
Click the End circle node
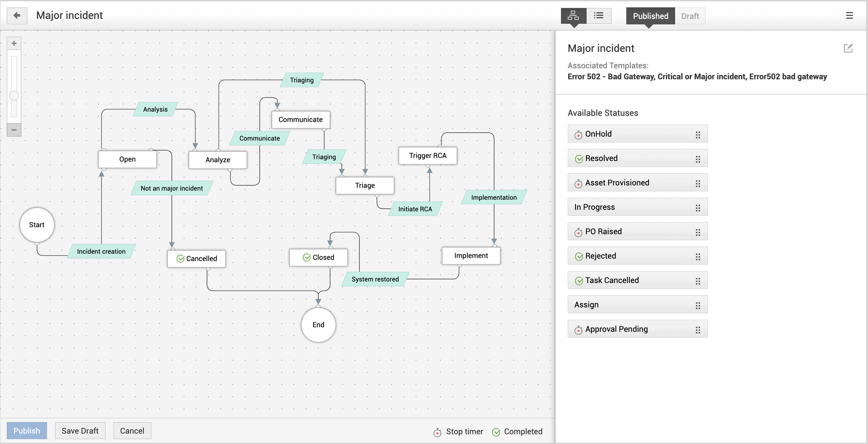coord(318,325)
